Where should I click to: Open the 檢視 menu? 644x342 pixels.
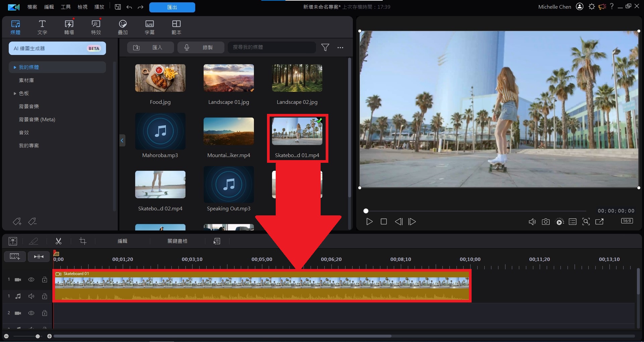pos(83,7)
